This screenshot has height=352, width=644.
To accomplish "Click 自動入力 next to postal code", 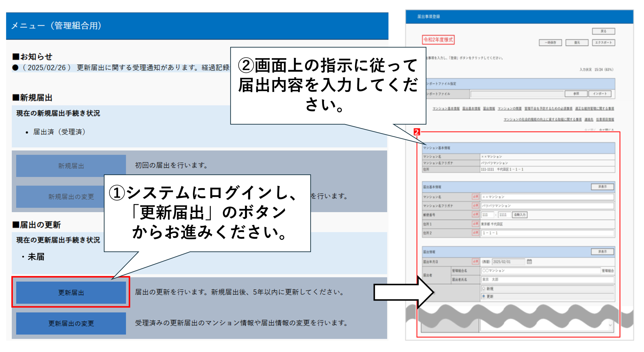I will coord(519,215).
